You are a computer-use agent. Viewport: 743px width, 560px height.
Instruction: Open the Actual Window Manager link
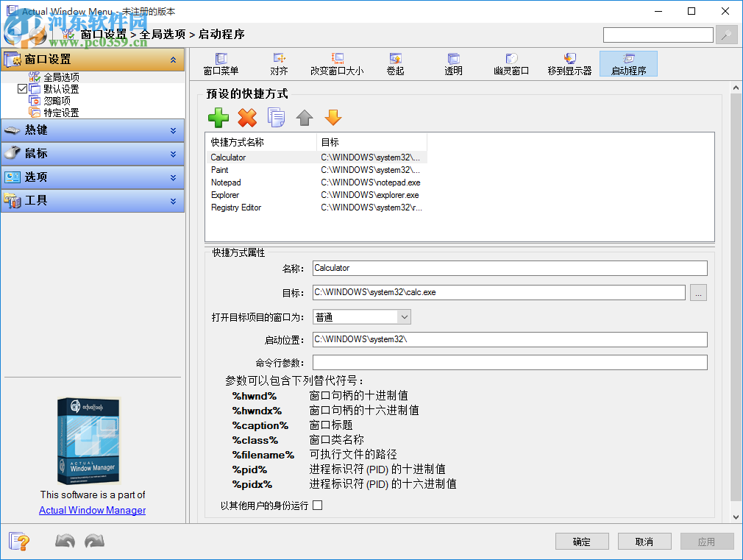click(x=91, y=510)
